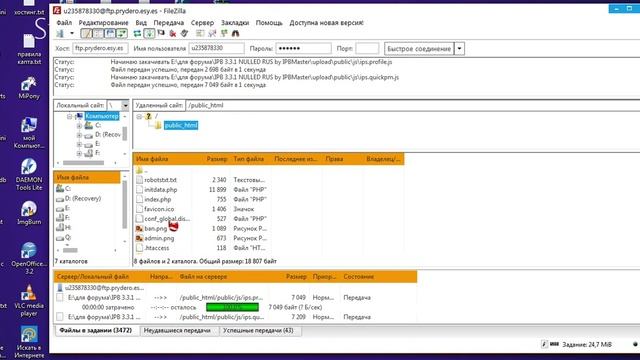Select the public_html folder in remote tree
The image size is (640, 360).
(x=181, y=125)
